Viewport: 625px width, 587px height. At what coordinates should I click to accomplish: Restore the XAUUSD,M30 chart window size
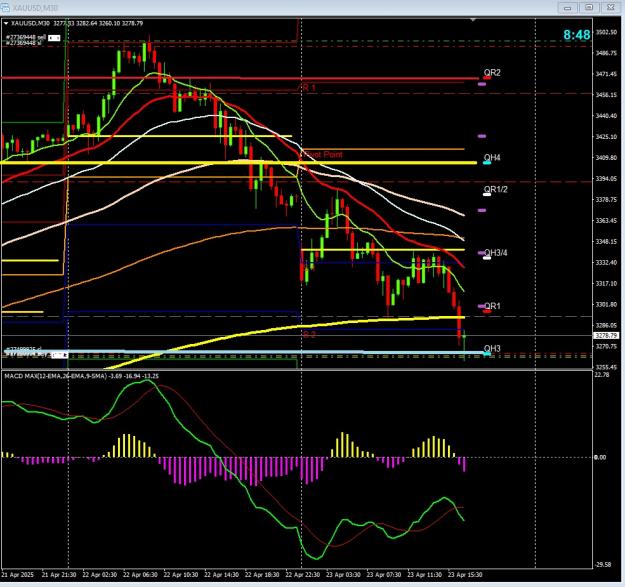pyautogui.click(x=589, y=8)
